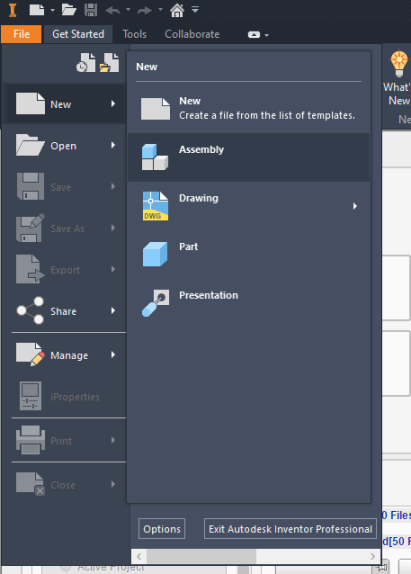Expand the Drawing submenu arrow

click(x=355, y=206)
